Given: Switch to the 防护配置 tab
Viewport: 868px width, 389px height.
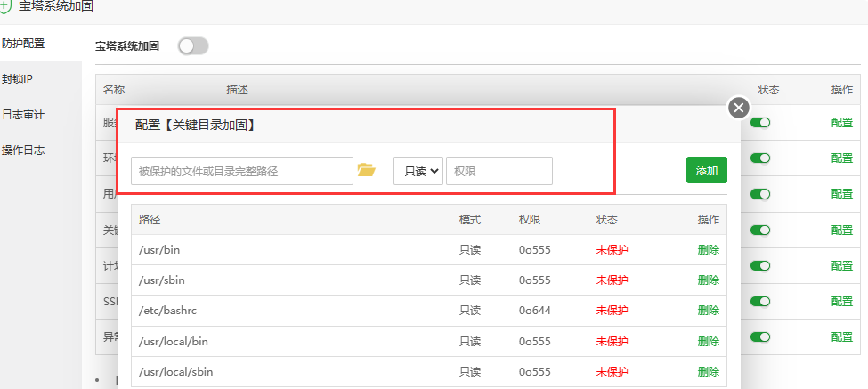Looking at the screenshot, I should click(23, 43).
